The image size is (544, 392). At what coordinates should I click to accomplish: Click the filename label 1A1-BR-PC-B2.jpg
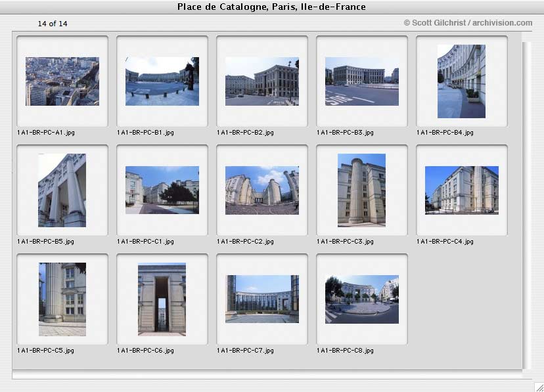pyautogui.click(x=245, y=133)
